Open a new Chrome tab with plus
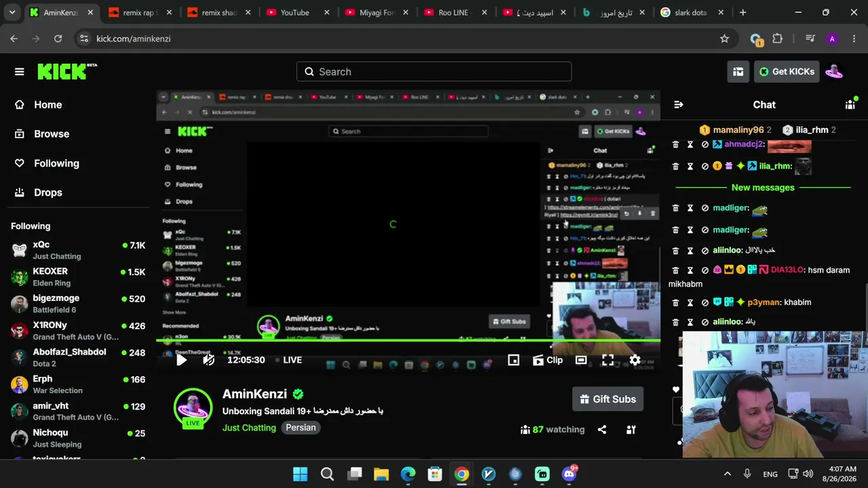This screenshot has height=488, width=868. pos(743,12)
